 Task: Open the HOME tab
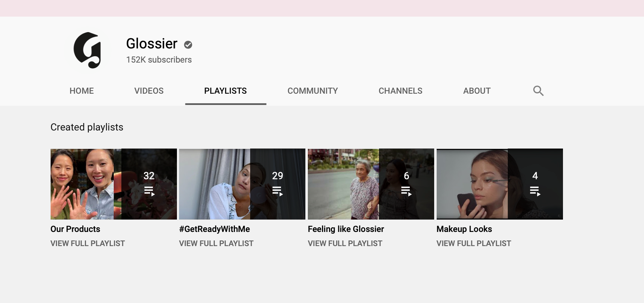[82, 91]
